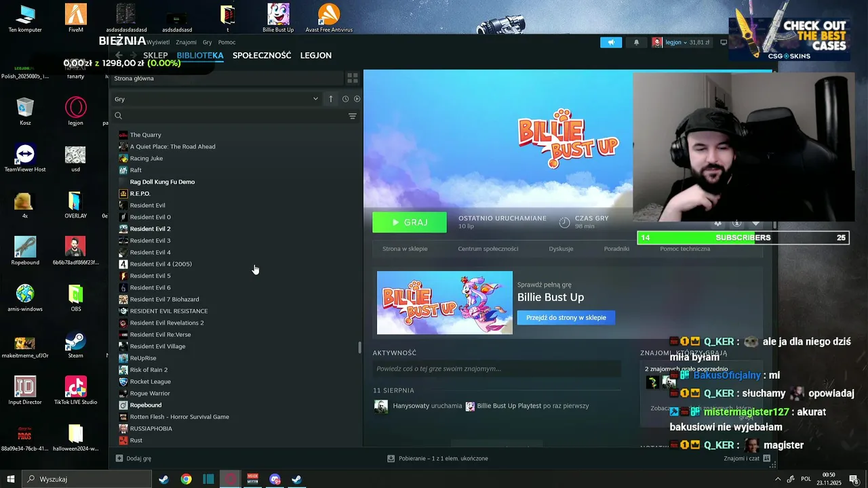
Task: Switch to the SPOŁECZNOŚĆ section
Action: tap(262, 56)
